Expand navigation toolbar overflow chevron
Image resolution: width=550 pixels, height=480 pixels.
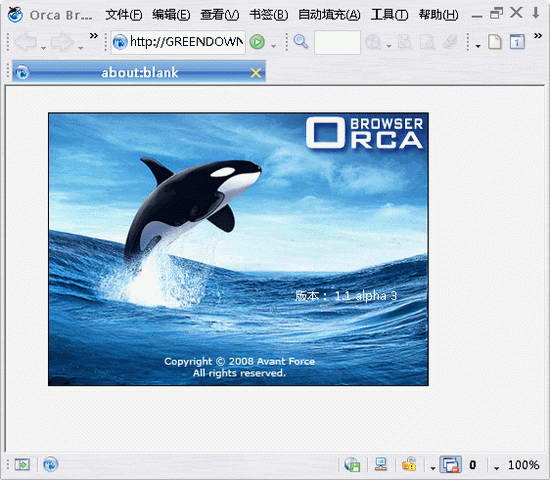[x=94, y=35]
